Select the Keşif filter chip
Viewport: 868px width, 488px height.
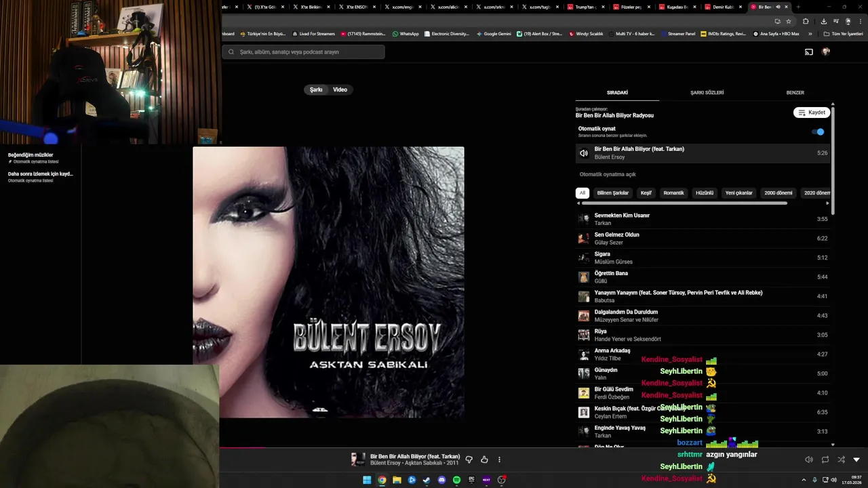[x=646, y=193]
